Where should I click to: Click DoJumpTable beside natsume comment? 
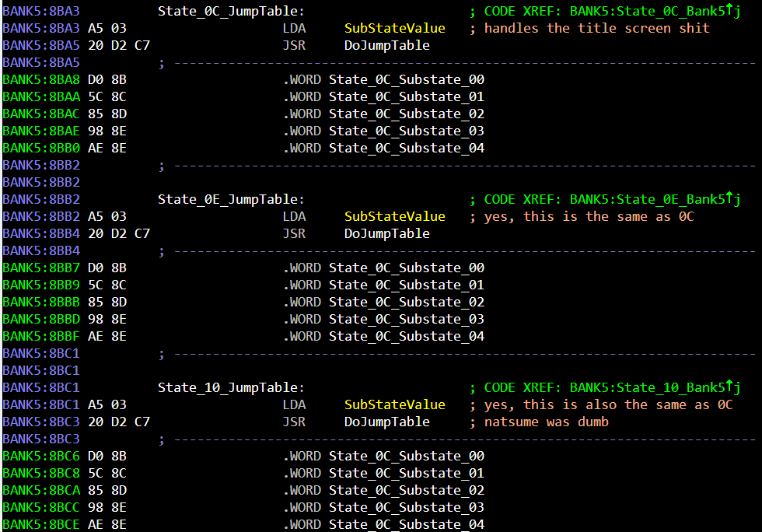point(386,422)
